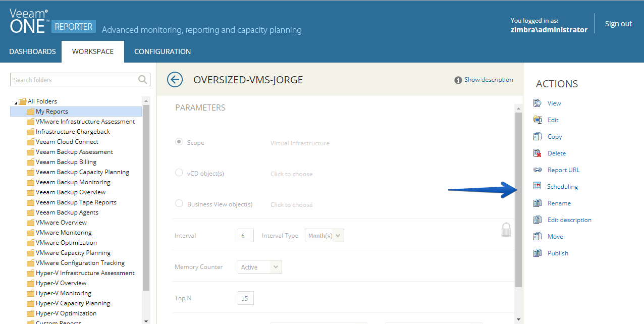Image resolution: width=644 pixels, height=324 pixels.
Task: Click the Publish action icon
Action: tap(538, 253)
